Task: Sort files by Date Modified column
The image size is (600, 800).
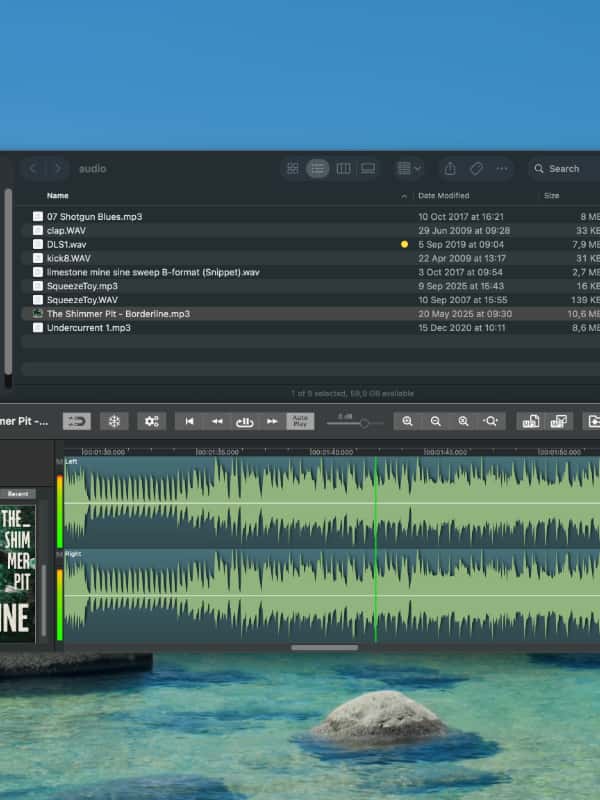Action: [x=443, y=196]
